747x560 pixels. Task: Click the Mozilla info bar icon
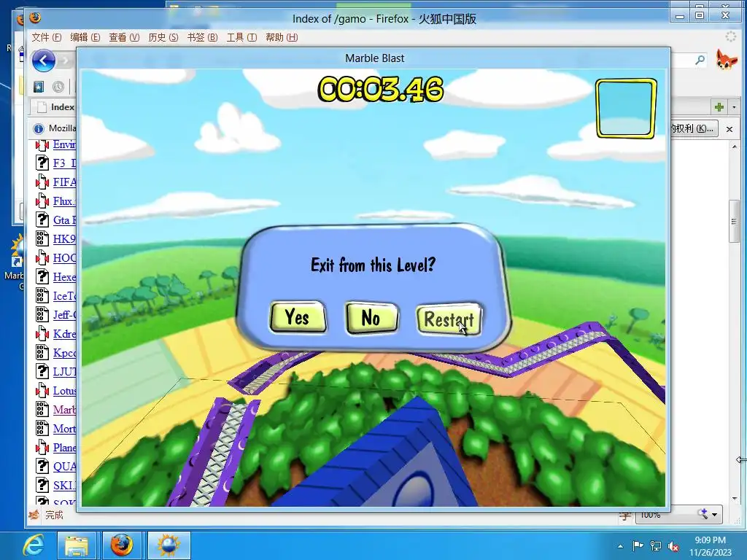point(39,128)
